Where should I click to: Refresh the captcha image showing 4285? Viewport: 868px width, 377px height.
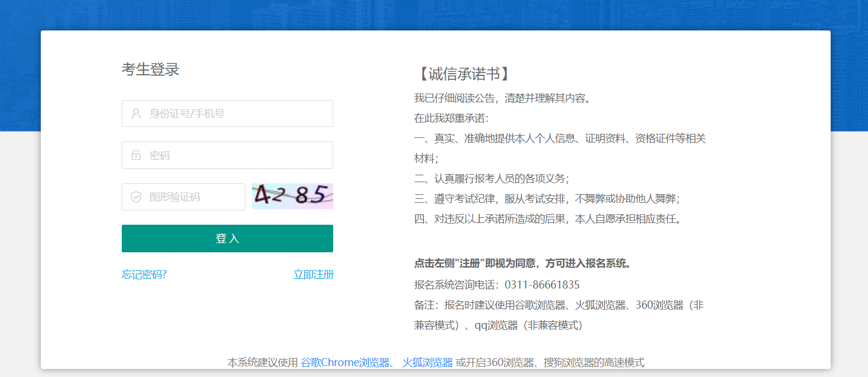click(x=292, y=196)
